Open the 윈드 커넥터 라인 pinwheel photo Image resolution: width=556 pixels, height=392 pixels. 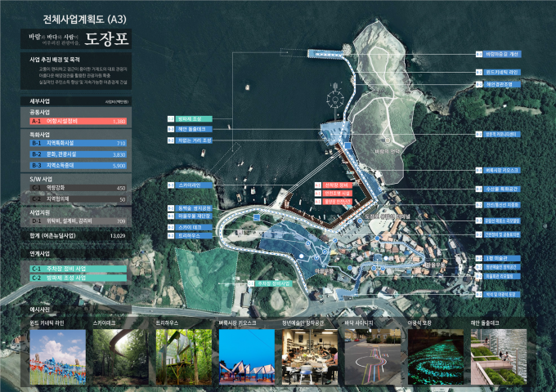(x=56, y=356)
